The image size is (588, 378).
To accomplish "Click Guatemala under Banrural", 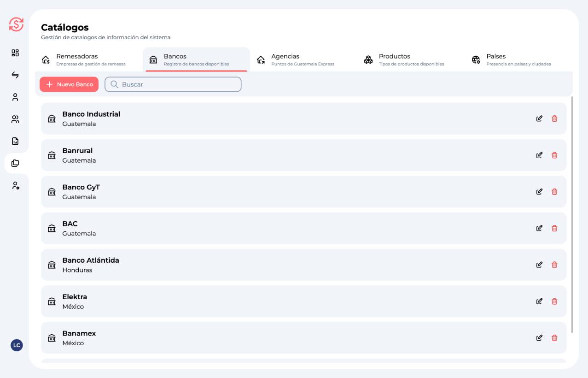I will (x=79, y=160).
